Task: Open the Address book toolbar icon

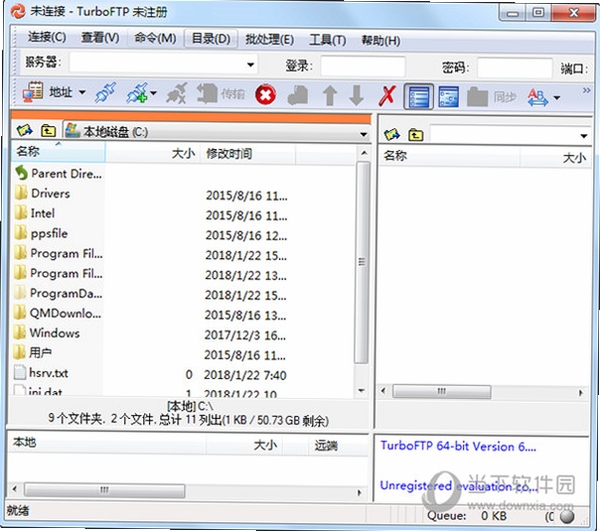Action: pyautogui.click(x=33, y=92)
